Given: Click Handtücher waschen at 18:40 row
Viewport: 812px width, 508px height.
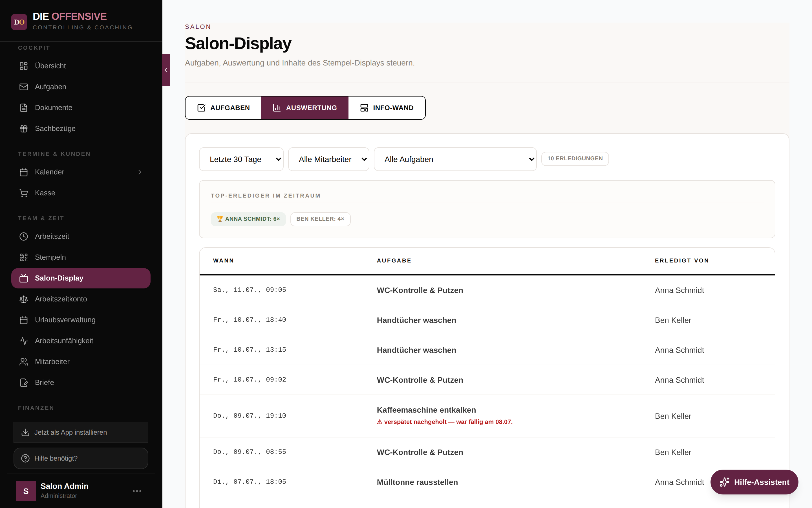Looking at the screenshot, I should (416, 320).
